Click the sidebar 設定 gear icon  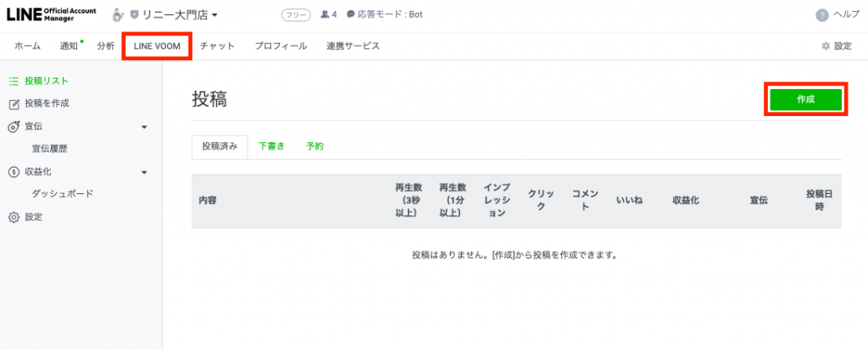14,218
